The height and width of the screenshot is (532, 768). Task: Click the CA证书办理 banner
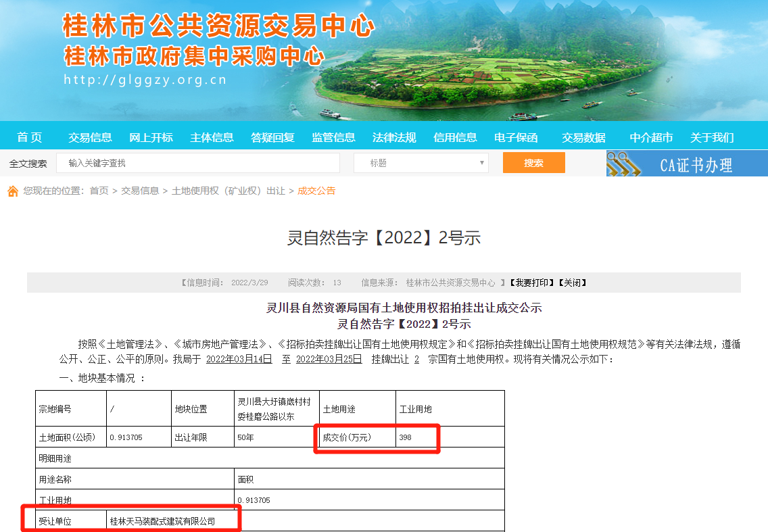[x=687, y=164]
